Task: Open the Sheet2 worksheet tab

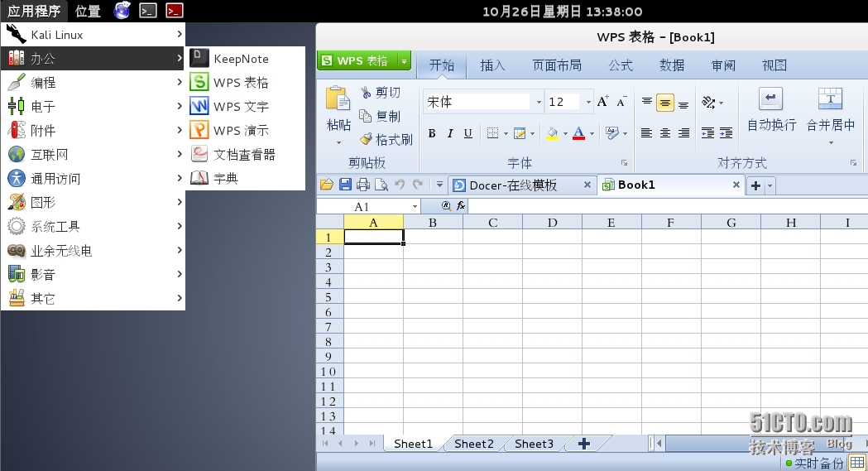Action: click(474, 444)
